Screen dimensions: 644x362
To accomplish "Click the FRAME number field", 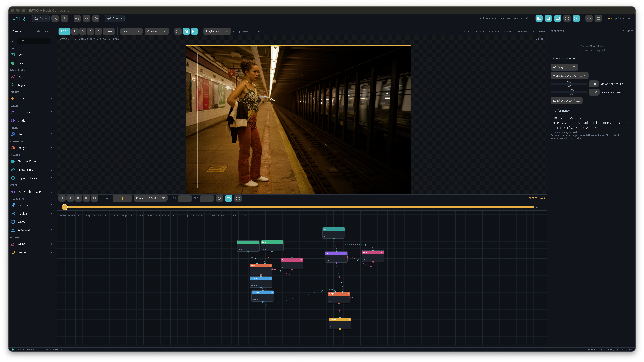I will click(x=122, y=198).
